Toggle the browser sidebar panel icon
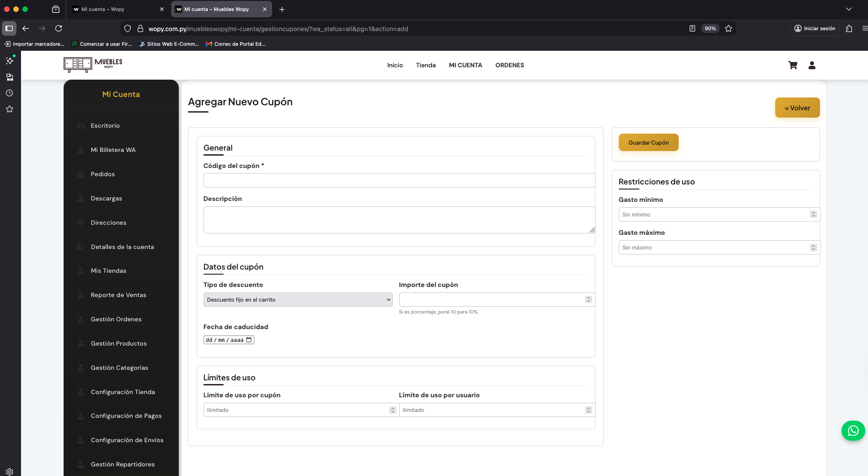868x476 pixels. (x=9, y=28)
